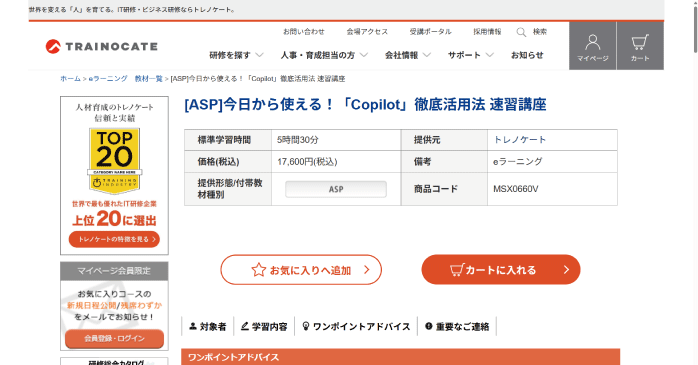Click トレノケートの特徴を見る button
The image size is (698, 365).
coord(114,239)
